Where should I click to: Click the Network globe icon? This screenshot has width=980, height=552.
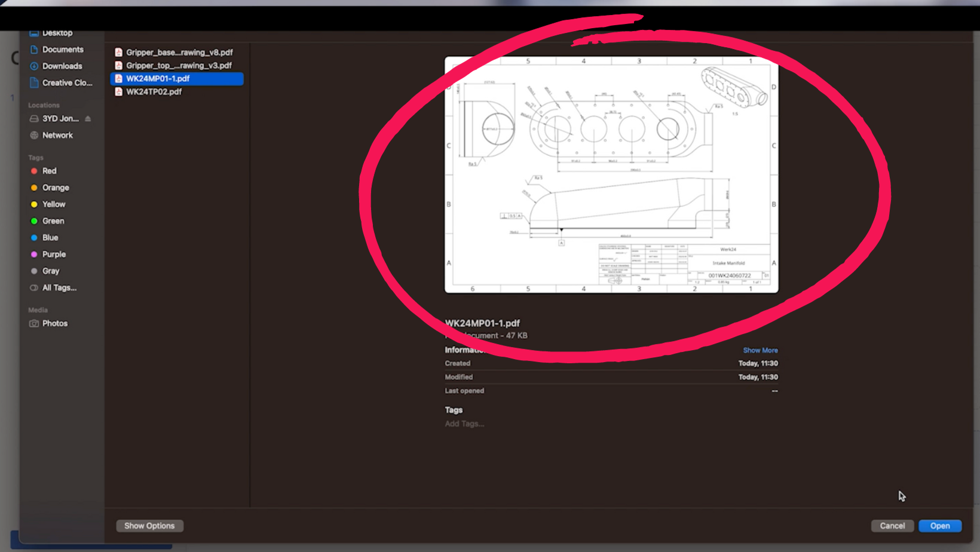pyautogui.click(x=33, y=135)
